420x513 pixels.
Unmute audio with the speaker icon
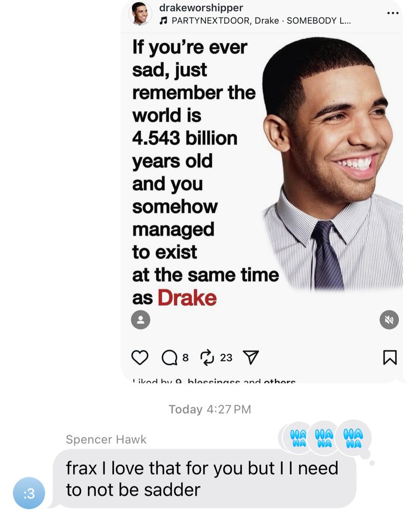(389, 320)
